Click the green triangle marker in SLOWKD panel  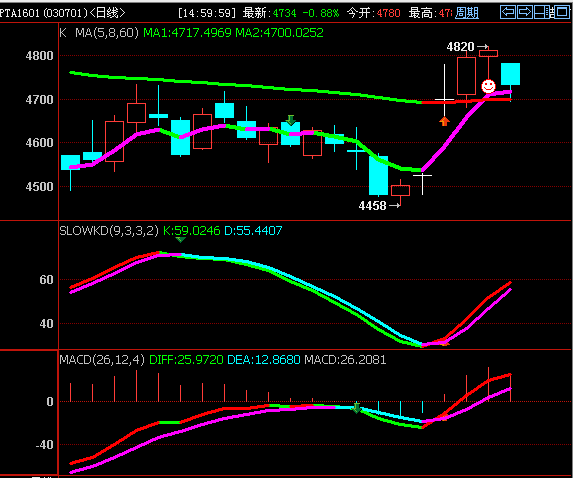tap(181, 240)
